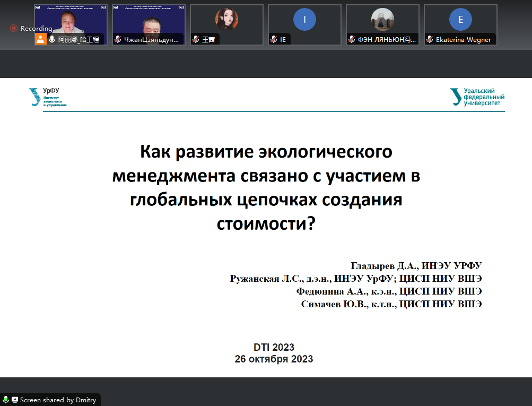Click the muted mic icon beside IE

pyautogui.click(x=274, y=39)
